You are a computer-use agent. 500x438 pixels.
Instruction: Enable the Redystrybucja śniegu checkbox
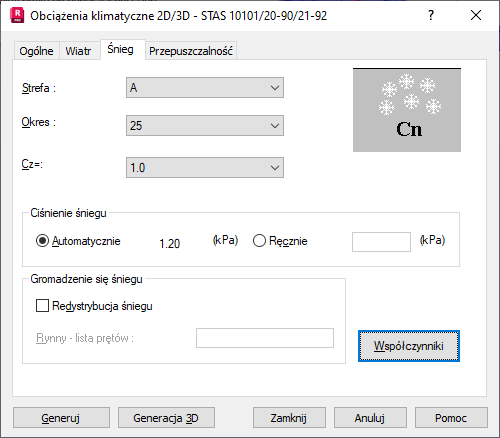tap(42, 305)
